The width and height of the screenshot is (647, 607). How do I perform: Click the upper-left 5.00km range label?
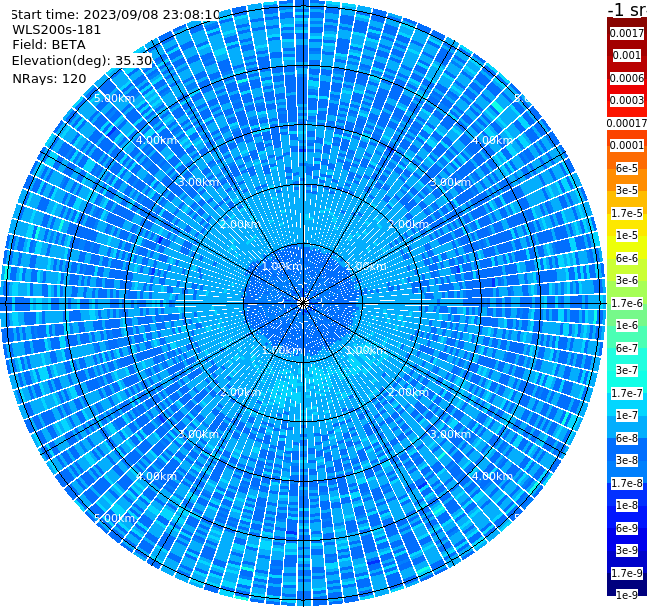[114, 98]
